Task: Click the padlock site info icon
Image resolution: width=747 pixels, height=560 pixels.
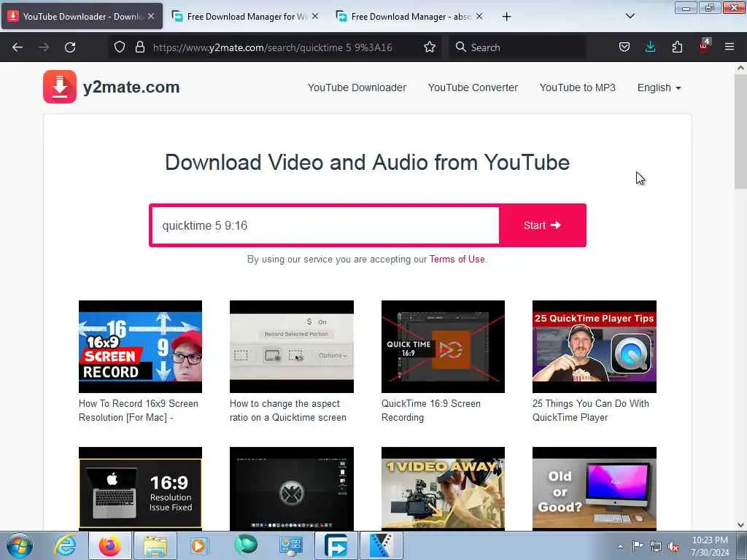Action: tap(139, 47)
